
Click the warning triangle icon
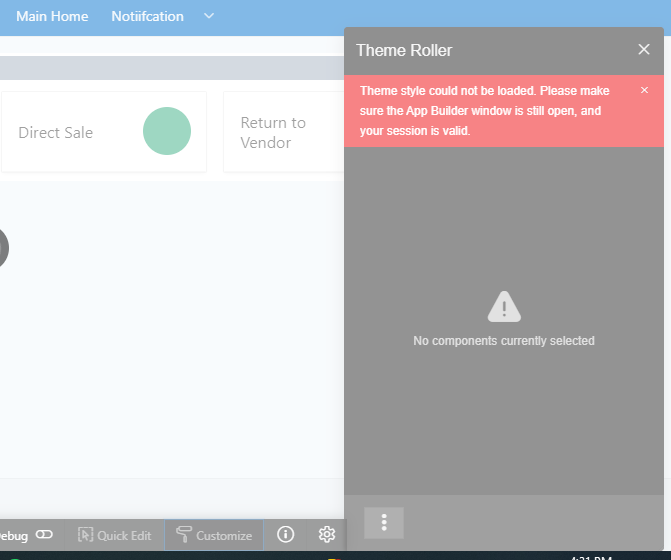[504, 307]
